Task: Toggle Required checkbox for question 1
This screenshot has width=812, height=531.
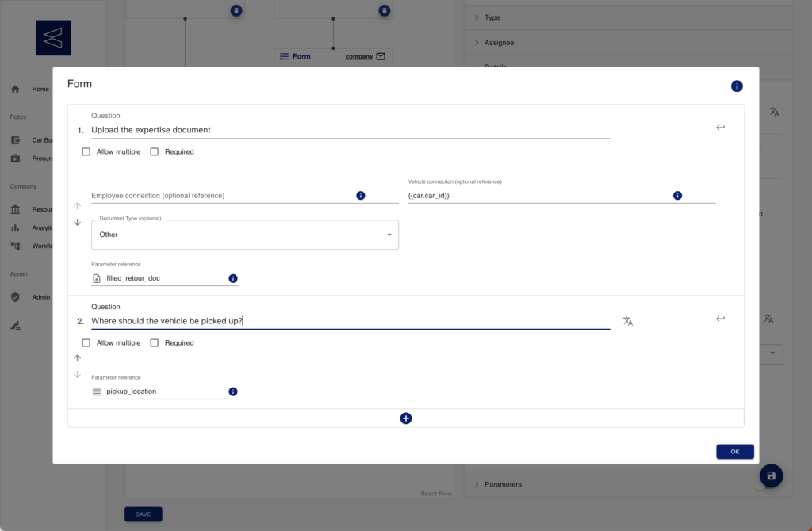Action: tap(155, 151)
